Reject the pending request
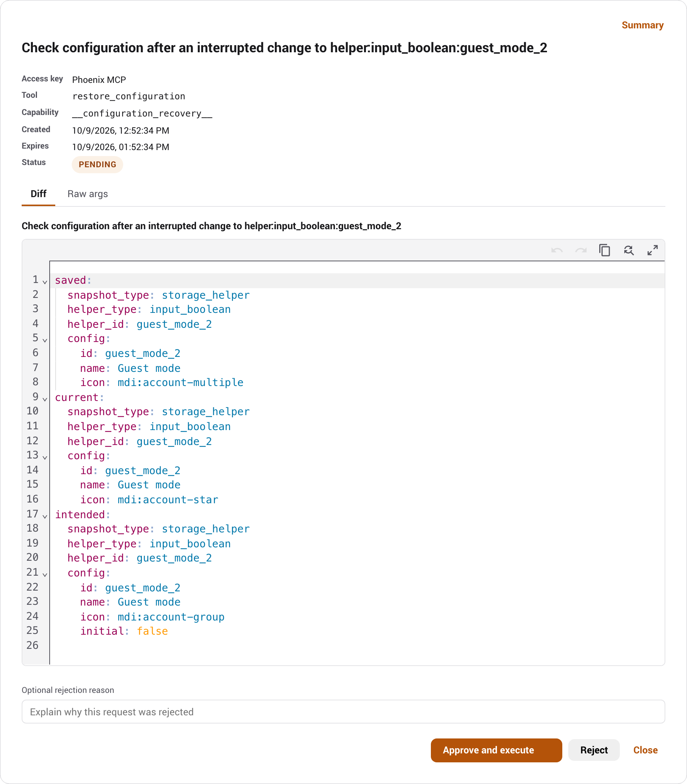This screenshot has width=687, height=784. point(593,750)
